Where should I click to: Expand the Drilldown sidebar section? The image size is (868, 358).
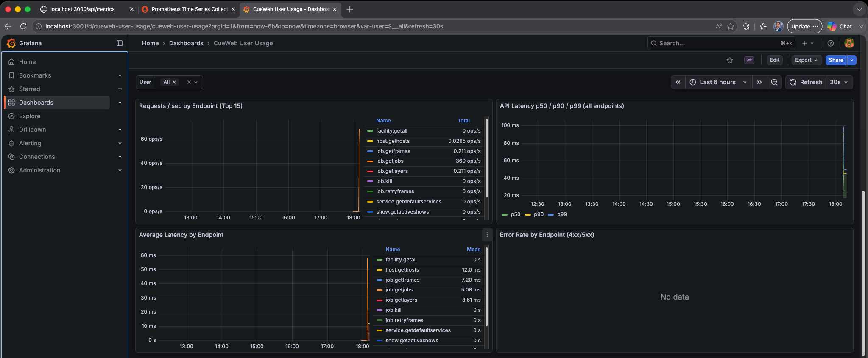point(120,130)
